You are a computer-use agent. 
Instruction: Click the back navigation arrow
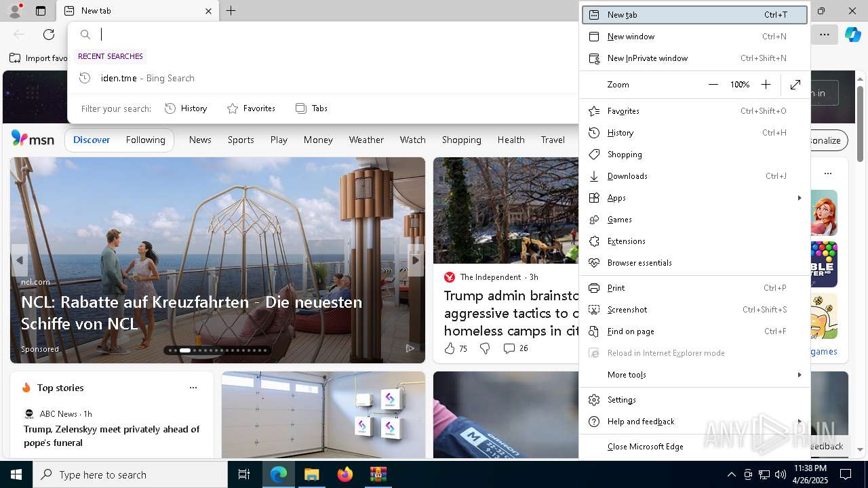click(x=19, y=35)
